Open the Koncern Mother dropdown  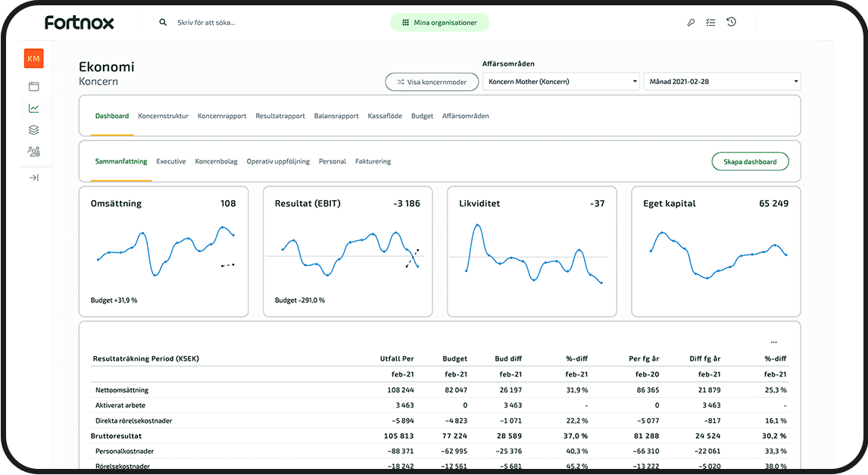point(560,81)
